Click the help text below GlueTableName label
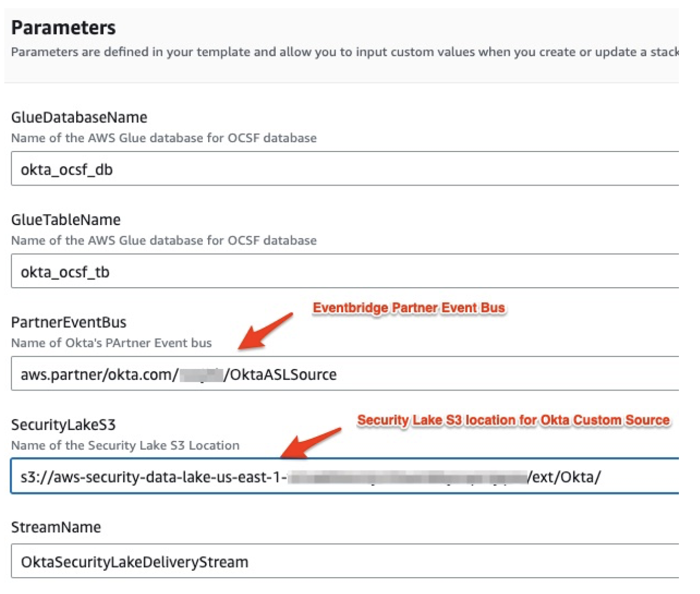The image size is (700, 594). point(164,240)
